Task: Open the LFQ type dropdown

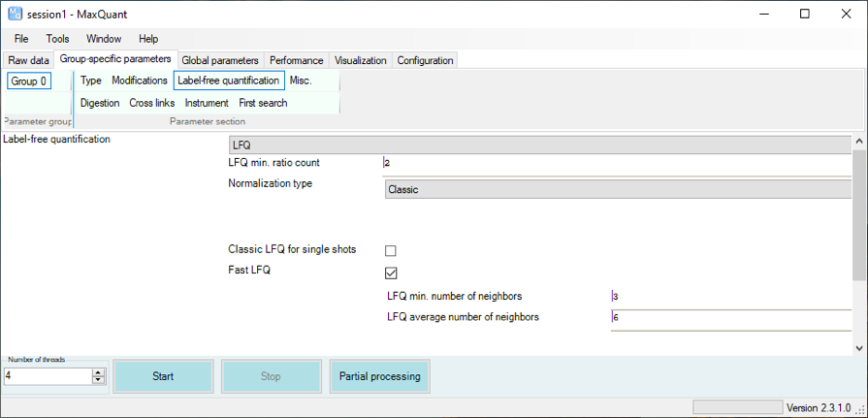Action: (x=539, y=145)
